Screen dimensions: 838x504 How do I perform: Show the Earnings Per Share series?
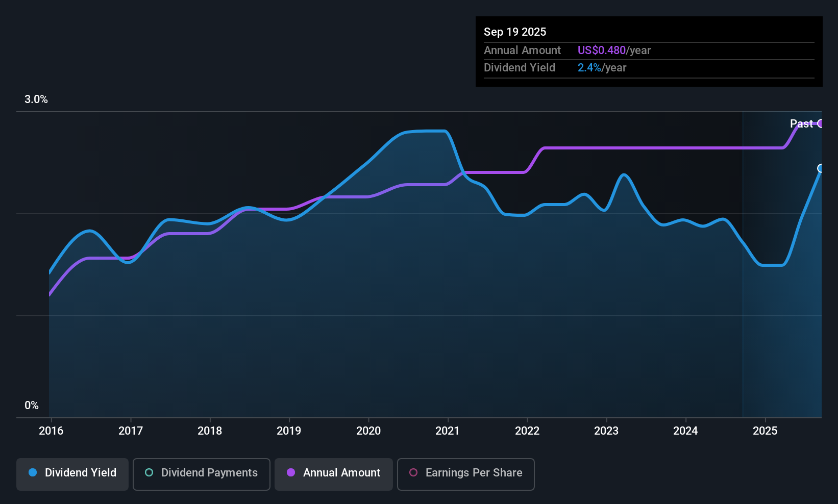tap(465, 474)
